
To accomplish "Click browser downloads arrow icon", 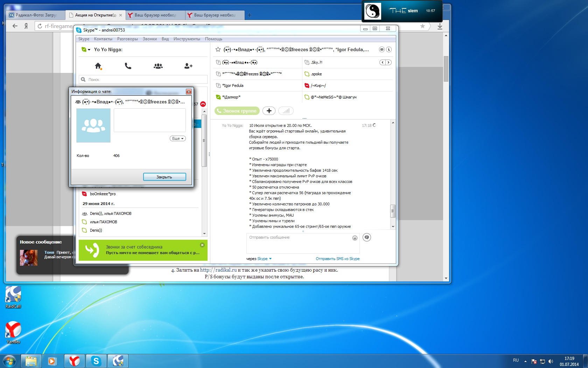I will [x=440, y=26].
